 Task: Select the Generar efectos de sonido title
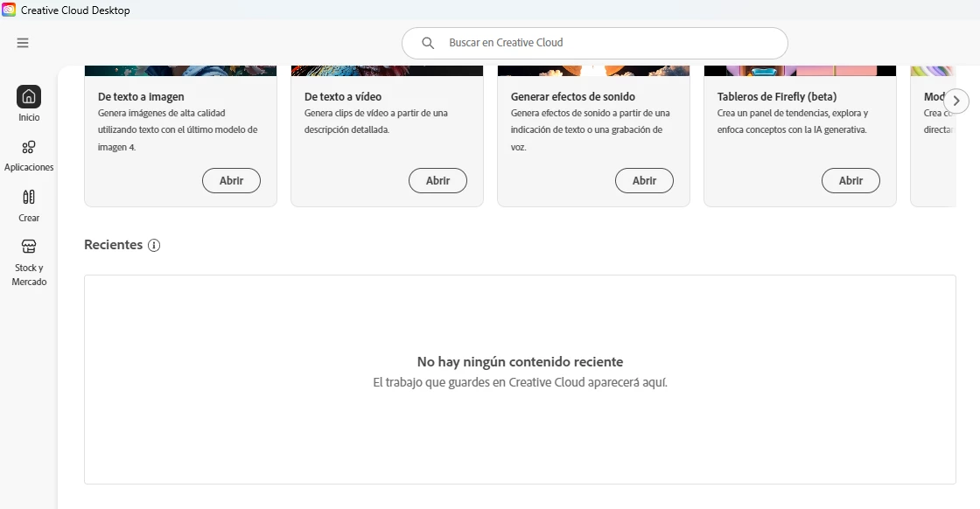(572, 97)
